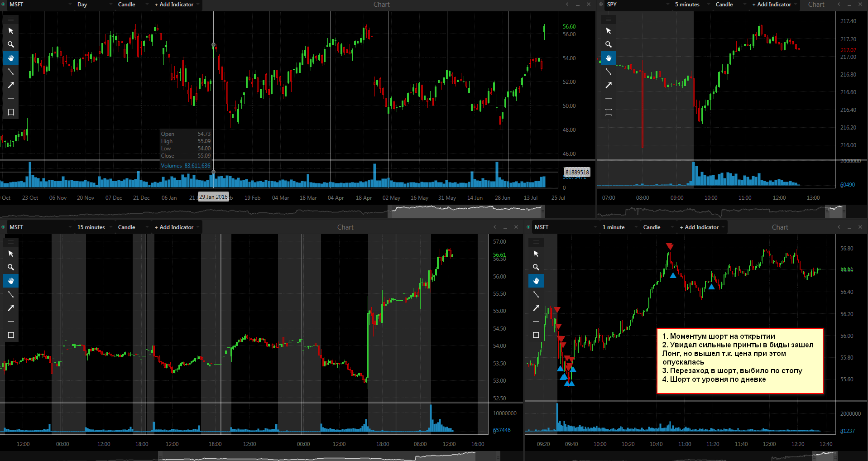Click red sell marker at 1 minute chart peak

670,246
